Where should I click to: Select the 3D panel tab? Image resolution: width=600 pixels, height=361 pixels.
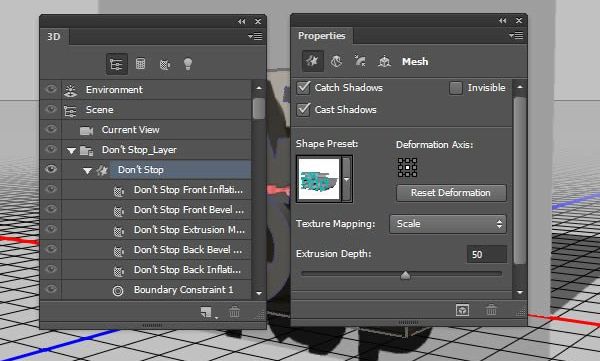pos(54,36)
